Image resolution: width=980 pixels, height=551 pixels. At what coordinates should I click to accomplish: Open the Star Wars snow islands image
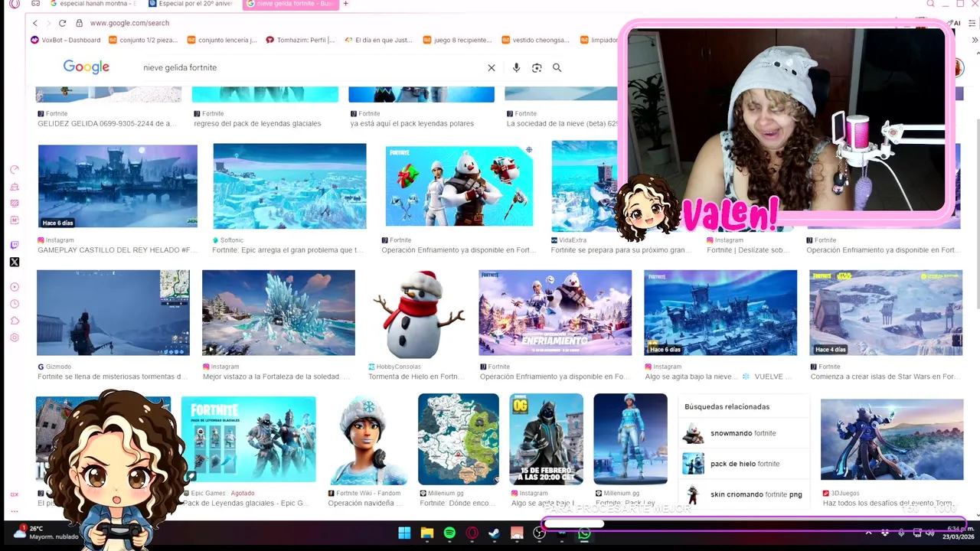pyautogui.click(x=886, y=312)
